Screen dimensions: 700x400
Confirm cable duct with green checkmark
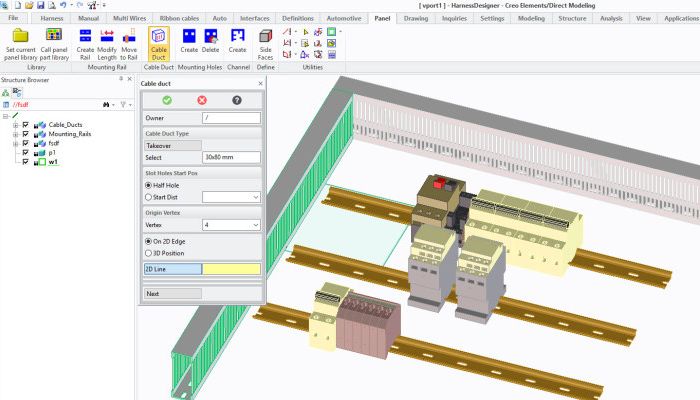(167, 100)
